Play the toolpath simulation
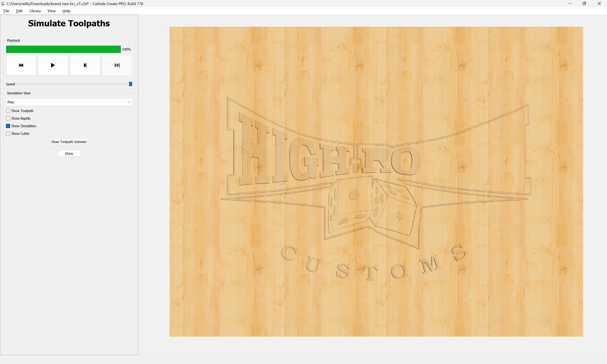This screenshot has height=364, width=607. pyautogui.click(x=53, y=65)
